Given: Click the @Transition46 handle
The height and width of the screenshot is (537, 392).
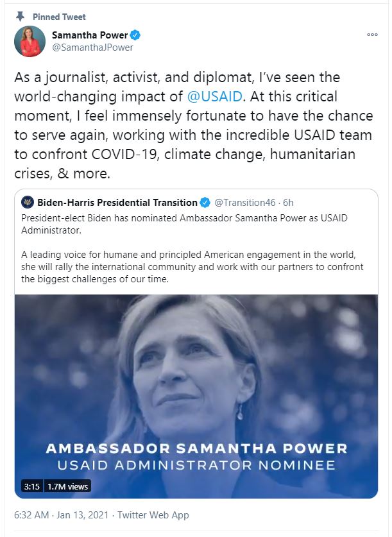Looking at the screenshot, I should pos(245,203).
